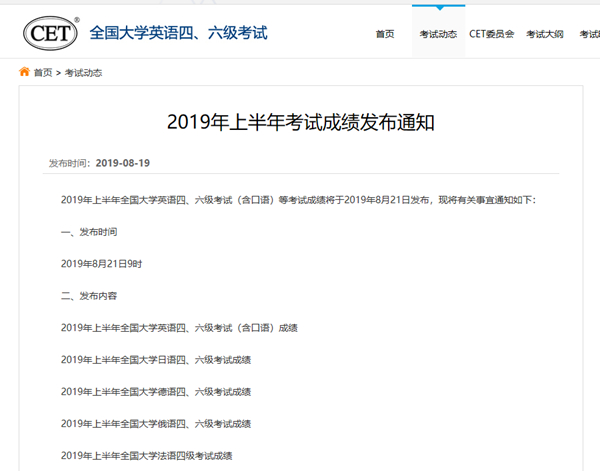Viewport: 600px width, 471px height.
Task: Open the 首页 navigation menu item
Action: point(385,34)
